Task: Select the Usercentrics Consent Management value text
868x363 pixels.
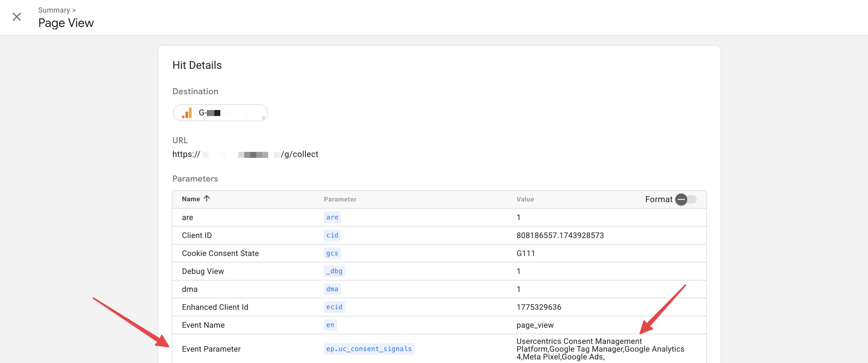Action: click(600, 349)
